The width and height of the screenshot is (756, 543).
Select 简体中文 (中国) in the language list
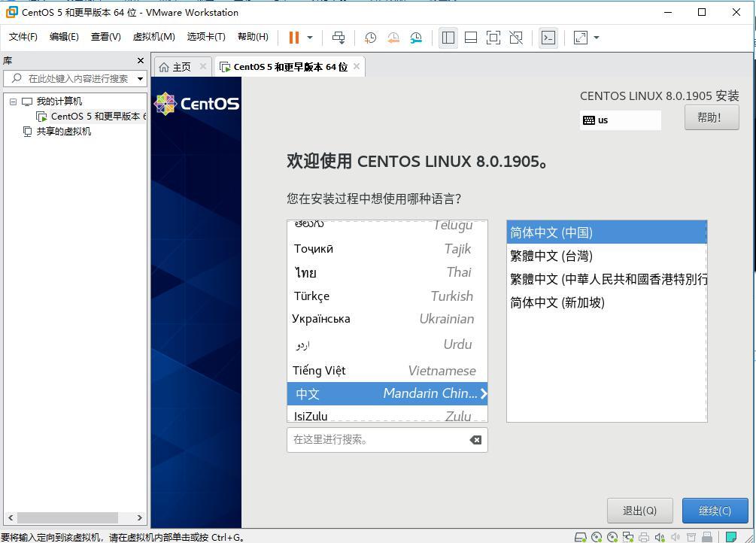tap(606, 232)
